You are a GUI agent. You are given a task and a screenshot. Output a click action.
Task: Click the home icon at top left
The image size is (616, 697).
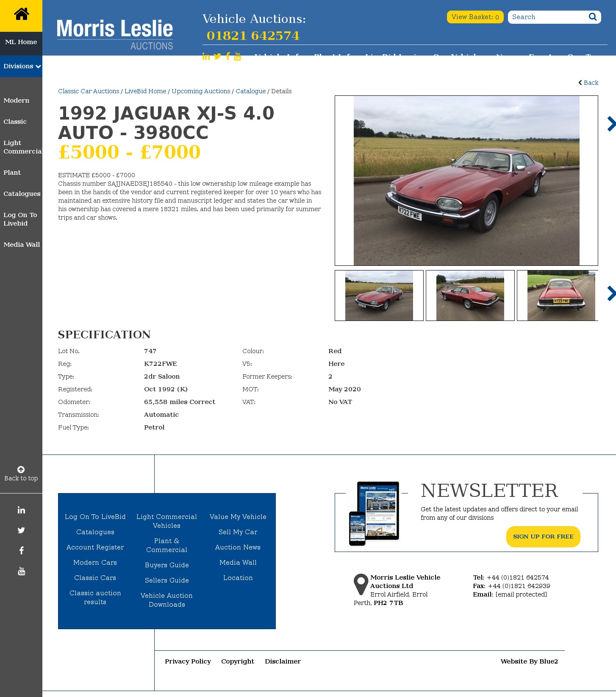click(21, 14)
